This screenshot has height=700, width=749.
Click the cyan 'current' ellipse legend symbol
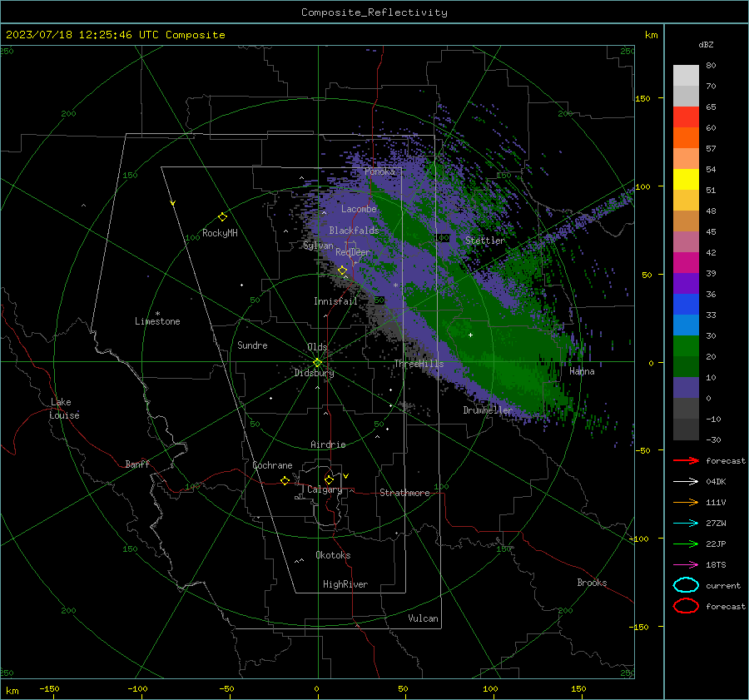686,585
